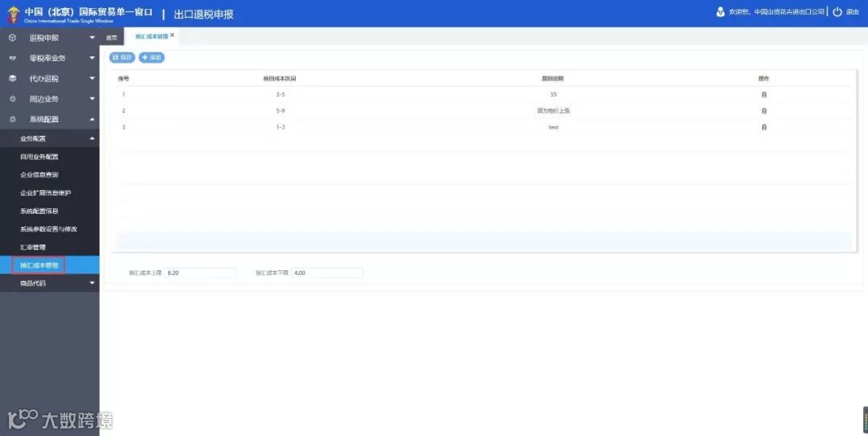This screenshot has width=868, height=436.
Task: Close the 换汇成本管理 tab
Action: pyautogui.click(x=172, y=35)
